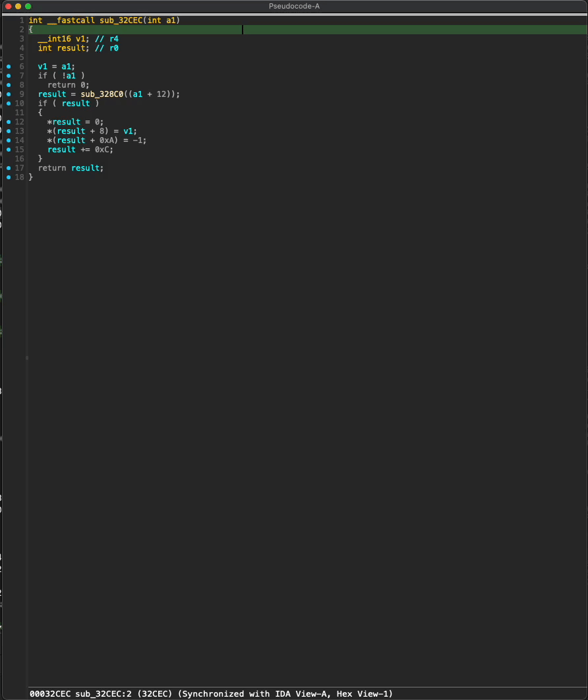
Task: Toggle breakpoint dot on line 6
Action: click(x=9, y=67)
